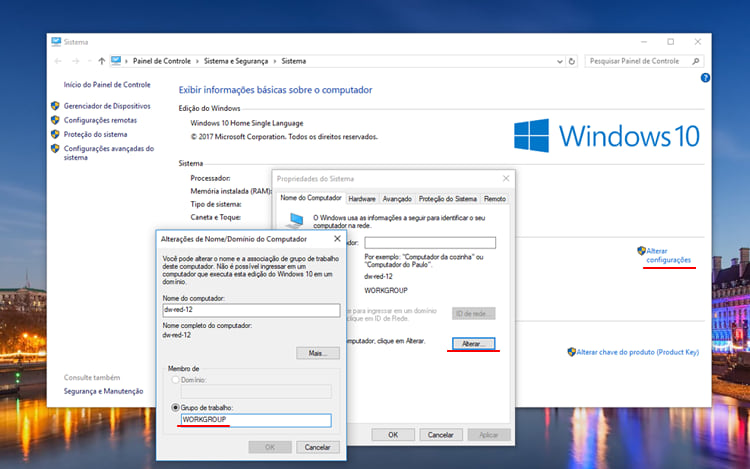The height and width of the screenshot is (469, 750).
Task: Open Alterar configurações link
Action: [x=668, y=255]
